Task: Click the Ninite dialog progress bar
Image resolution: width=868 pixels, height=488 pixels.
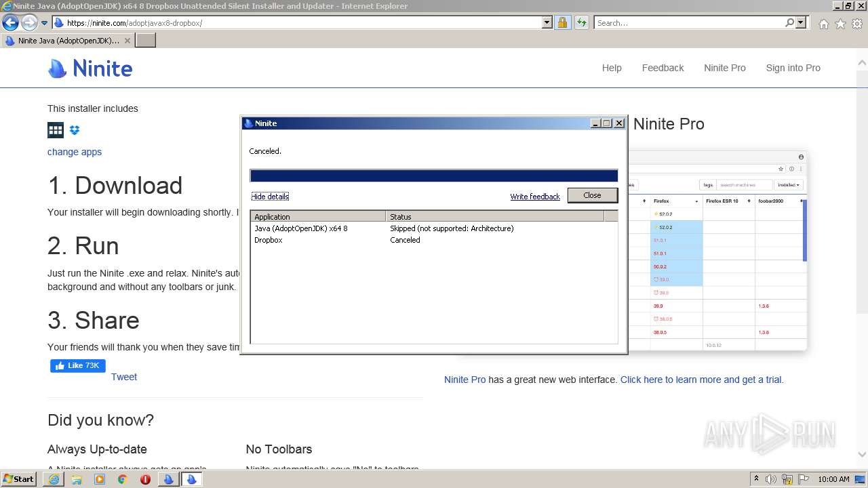Action: [x=434, y=176]
